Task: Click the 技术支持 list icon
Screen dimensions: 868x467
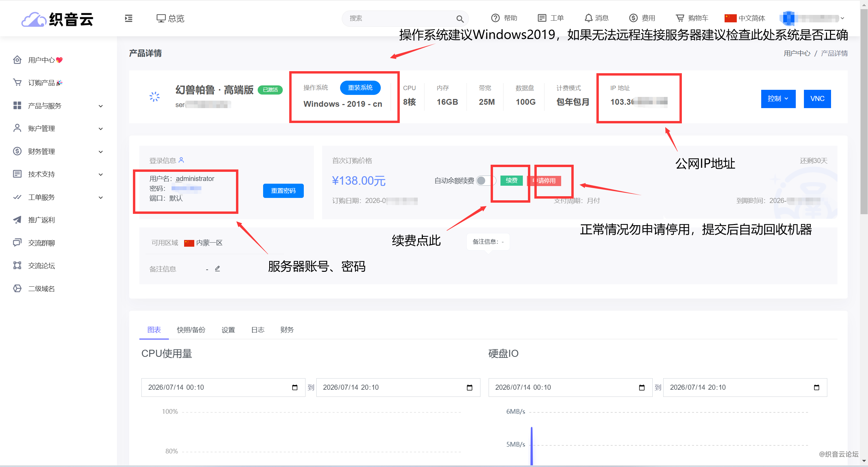Action: coord(17,174)
